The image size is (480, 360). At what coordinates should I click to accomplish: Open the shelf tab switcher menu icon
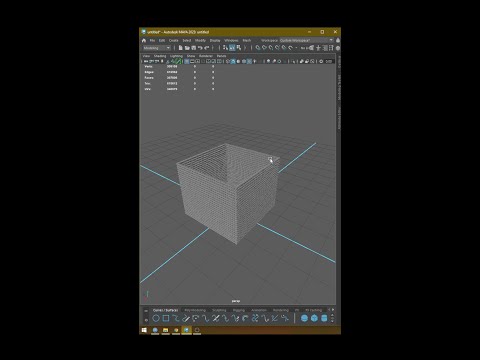[x=146, y=311]
